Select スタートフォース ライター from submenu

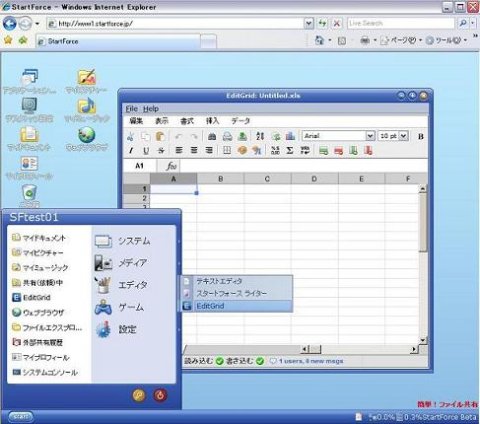click(x=237, y=293)
